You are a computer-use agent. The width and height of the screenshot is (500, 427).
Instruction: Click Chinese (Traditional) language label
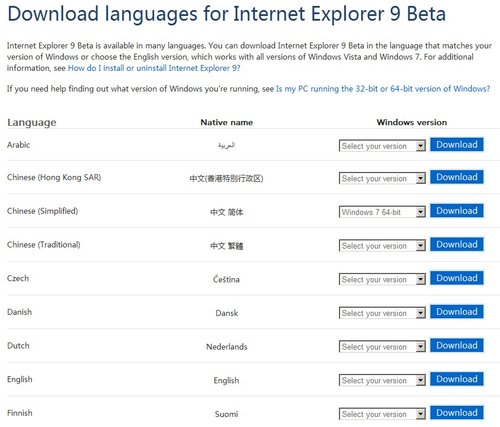pyautogui.click(x=44, y=245)
